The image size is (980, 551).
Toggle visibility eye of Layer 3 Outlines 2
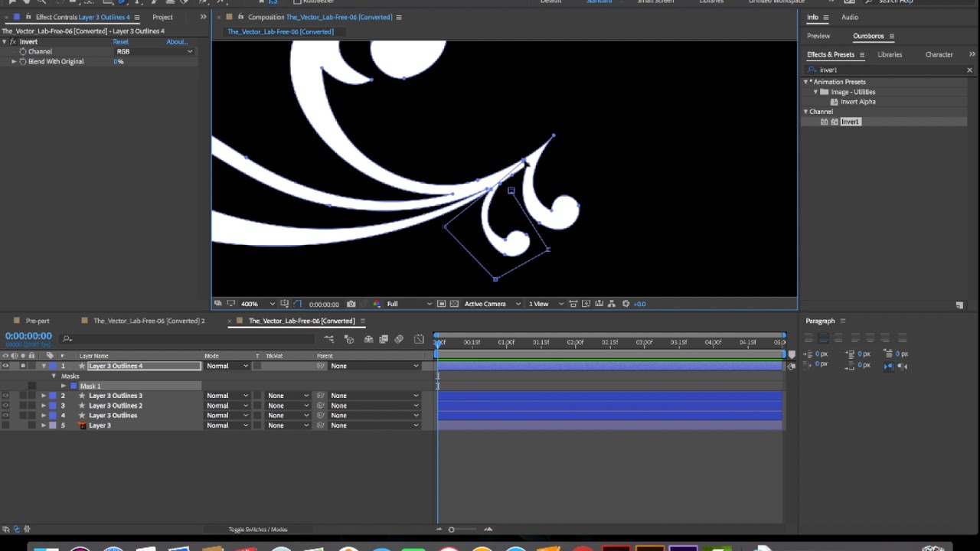[5, 406]
